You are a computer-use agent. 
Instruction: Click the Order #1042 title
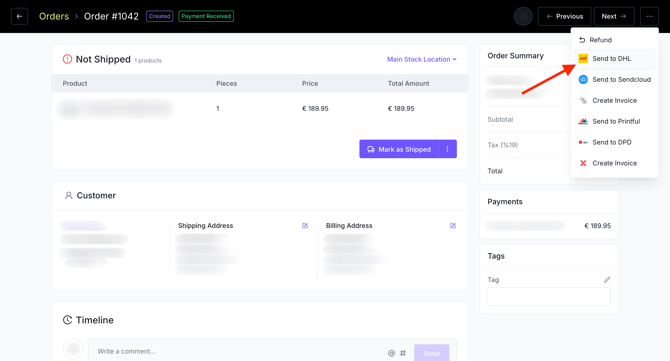coord(111,16)
